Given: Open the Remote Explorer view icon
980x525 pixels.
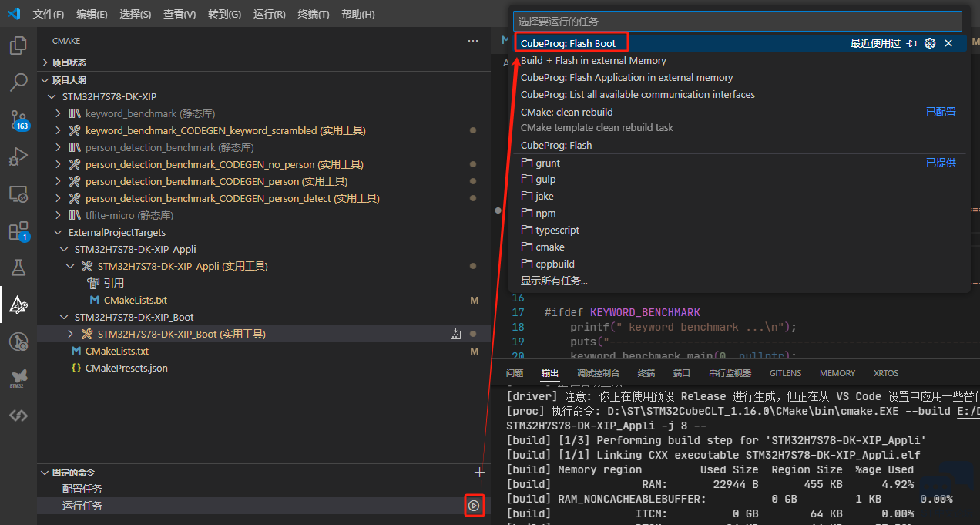Looking at the screenshot, I should (18, 194).
